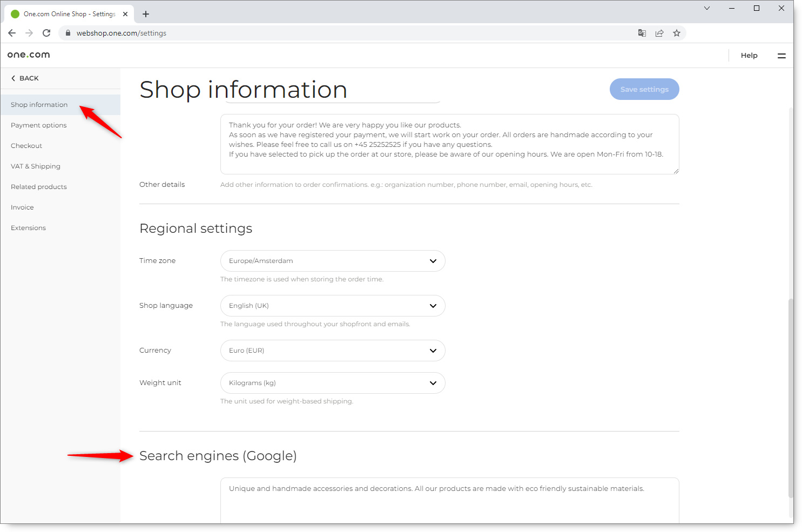Click the Save settings button

(644, 89)
